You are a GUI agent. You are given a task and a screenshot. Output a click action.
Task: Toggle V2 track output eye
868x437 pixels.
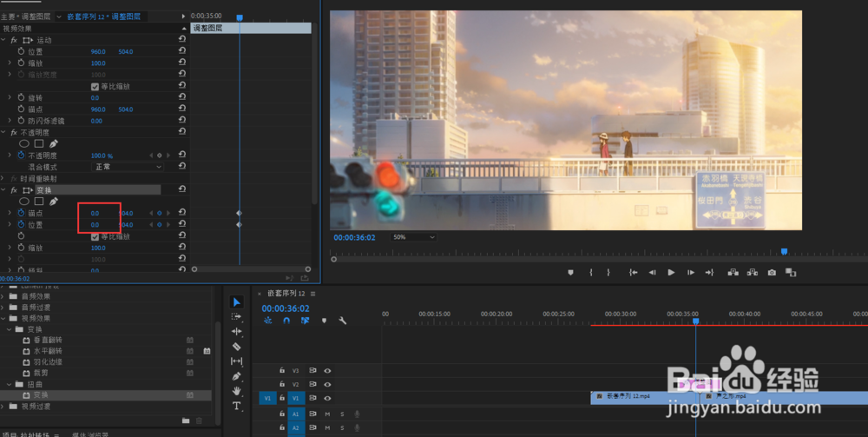click(x=328, y=384)
